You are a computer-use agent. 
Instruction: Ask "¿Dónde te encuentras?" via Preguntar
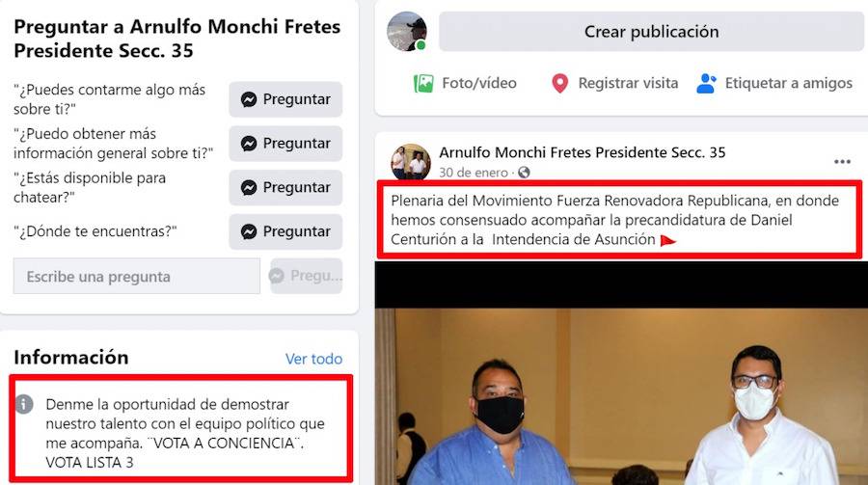coord(285,231)
